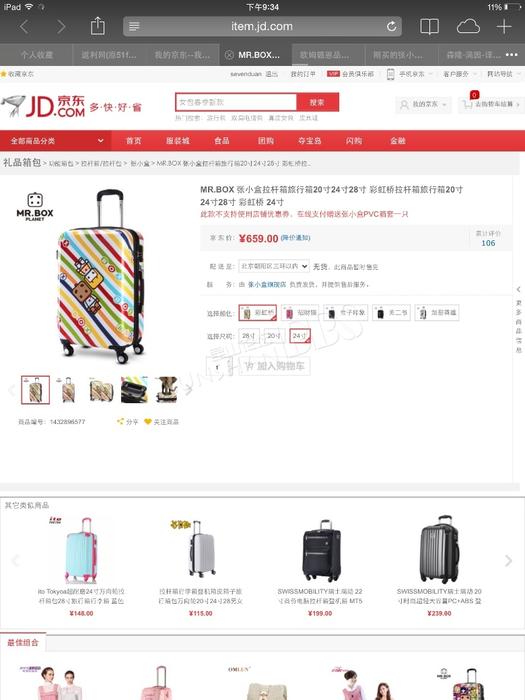
Task: Select the 24寸 size option
Action: [x=300, y=336]
